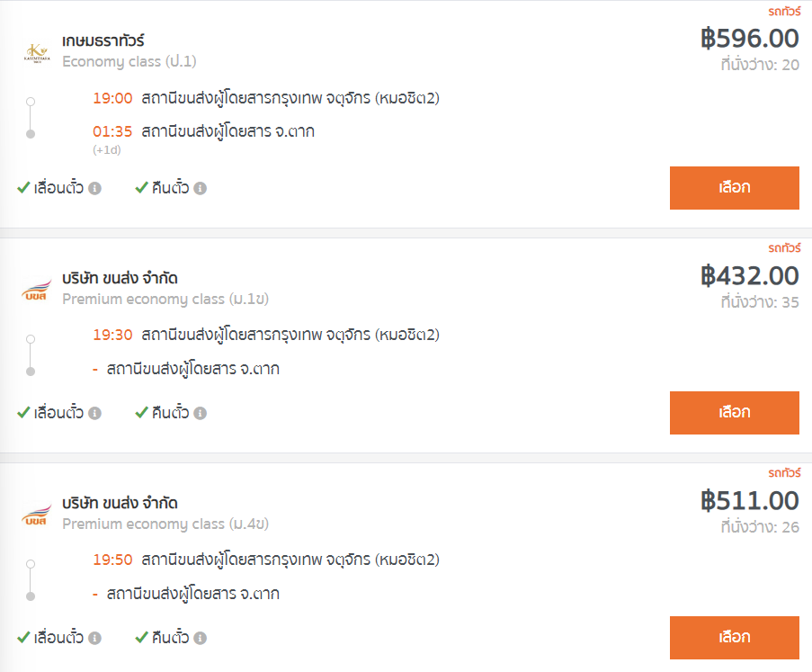This screenshot has height=672, width=812.
Task: Click รถทัวร์ label above ฿432.00
Action: pos(784,248)
